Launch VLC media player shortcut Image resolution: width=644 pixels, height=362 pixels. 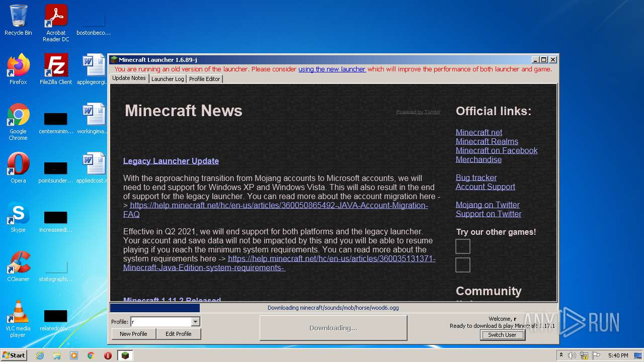[x=18, y=319]
